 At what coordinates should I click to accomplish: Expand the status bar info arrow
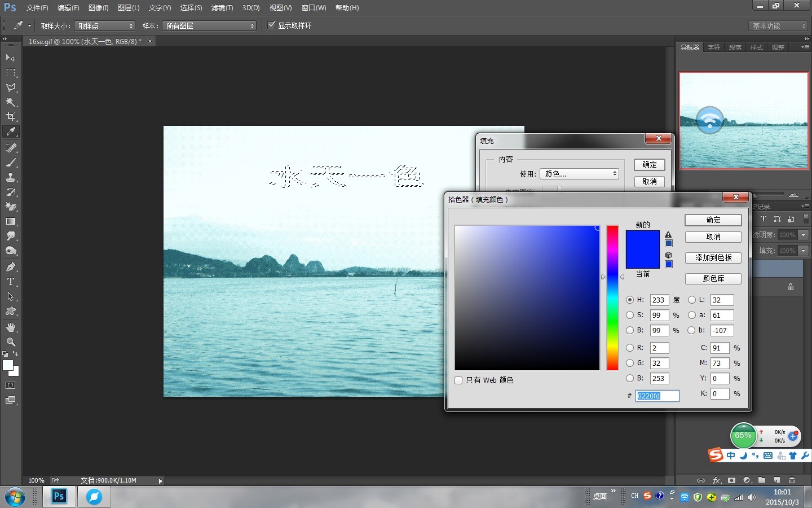point(160,481)
